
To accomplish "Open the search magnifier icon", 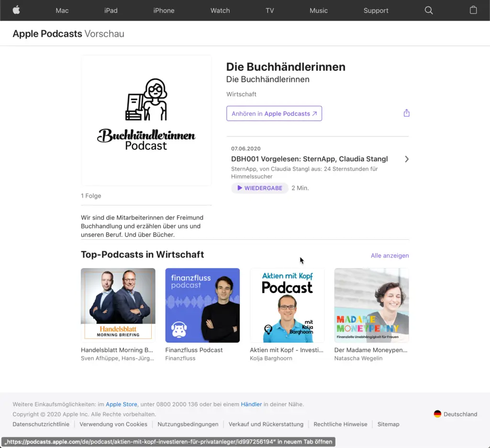I will click(x=429, y=10).
